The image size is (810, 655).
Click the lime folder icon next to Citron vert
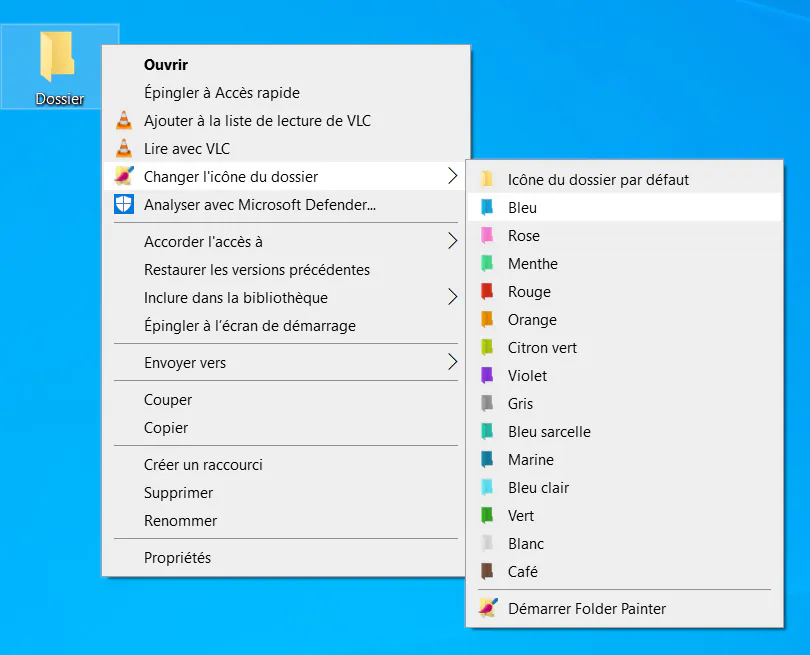tap(487, 347)
